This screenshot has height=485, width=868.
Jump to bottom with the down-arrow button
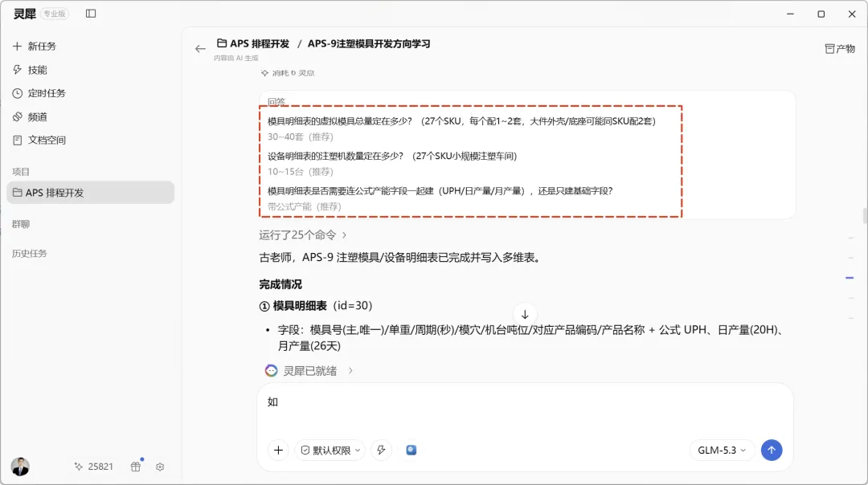[525, 315]
